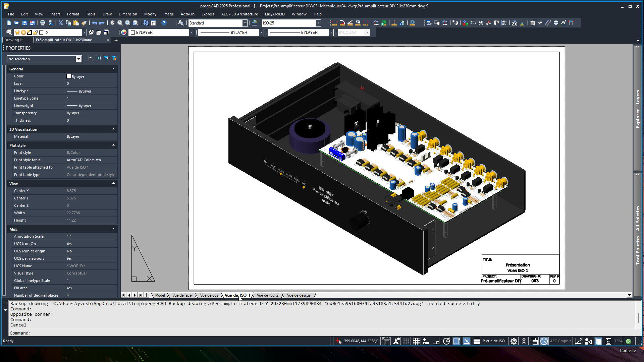
Task: Toggle entity snap square button
Action: click(457, 341)
